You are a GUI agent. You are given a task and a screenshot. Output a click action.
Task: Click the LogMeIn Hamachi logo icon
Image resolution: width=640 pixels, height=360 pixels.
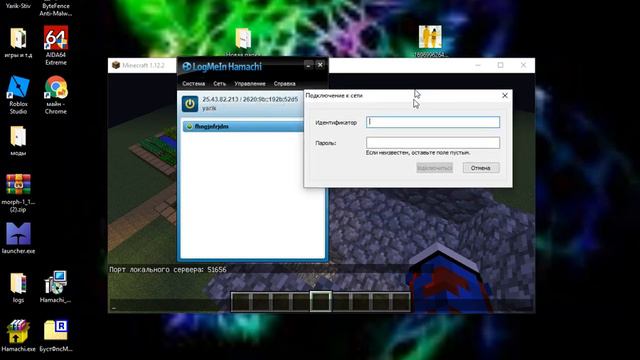point(187,67)
